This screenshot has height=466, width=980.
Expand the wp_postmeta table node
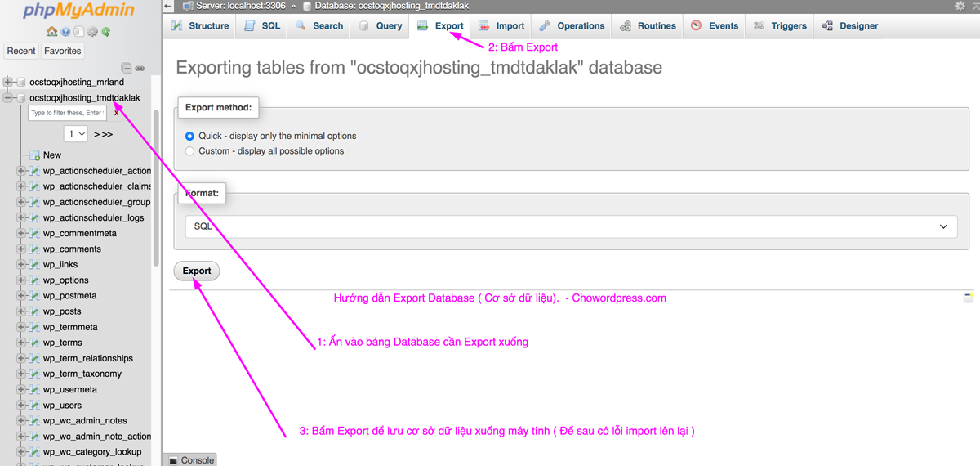22,296
